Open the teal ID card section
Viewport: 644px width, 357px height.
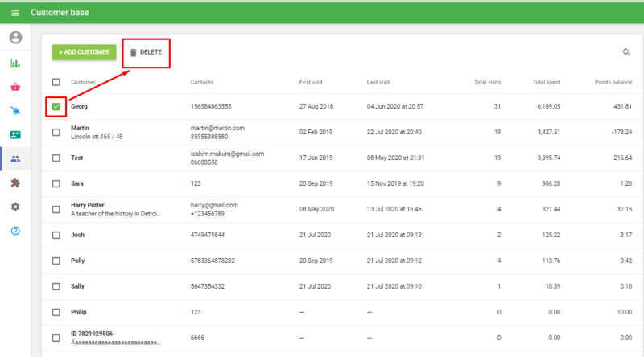coord(15,135)
